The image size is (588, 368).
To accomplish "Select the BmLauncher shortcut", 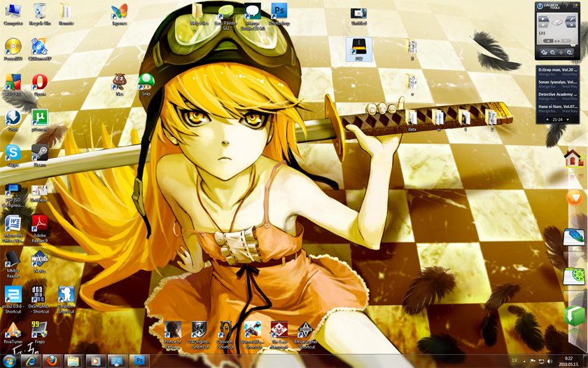I will click(306, 335).
